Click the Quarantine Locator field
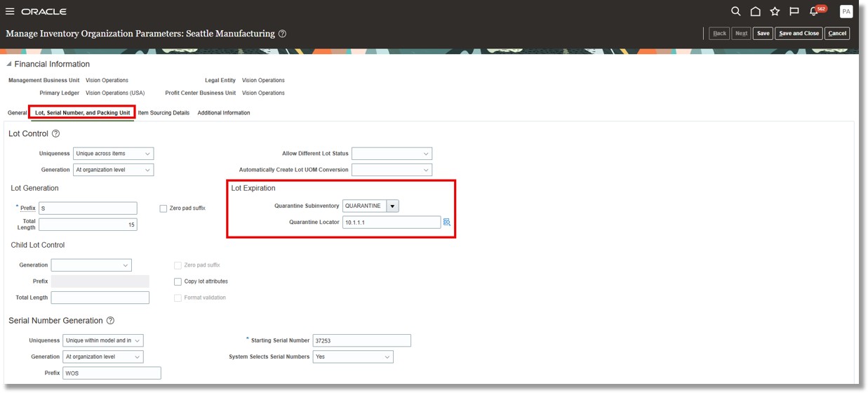 coord(392,222)
